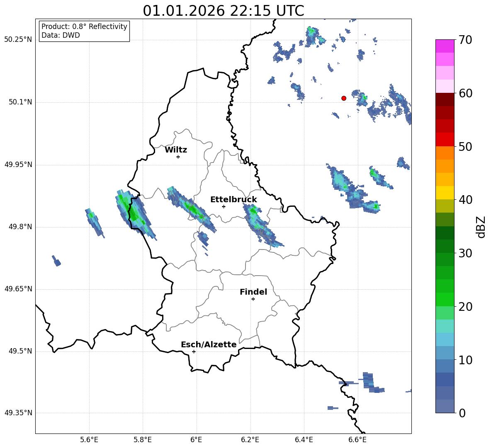
Task: Click the 49.8°N latitude label
Action: 20,227
